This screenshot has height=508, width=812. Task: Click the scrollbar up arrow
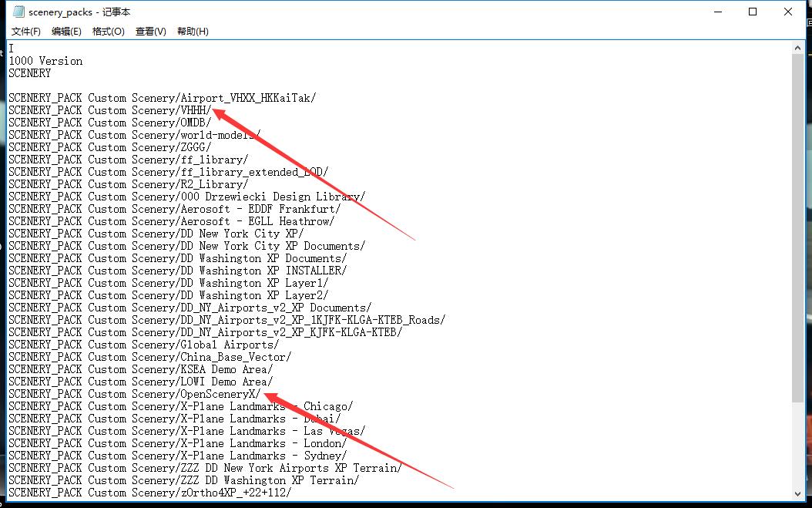pyautogui.click(x=797, y=49)
